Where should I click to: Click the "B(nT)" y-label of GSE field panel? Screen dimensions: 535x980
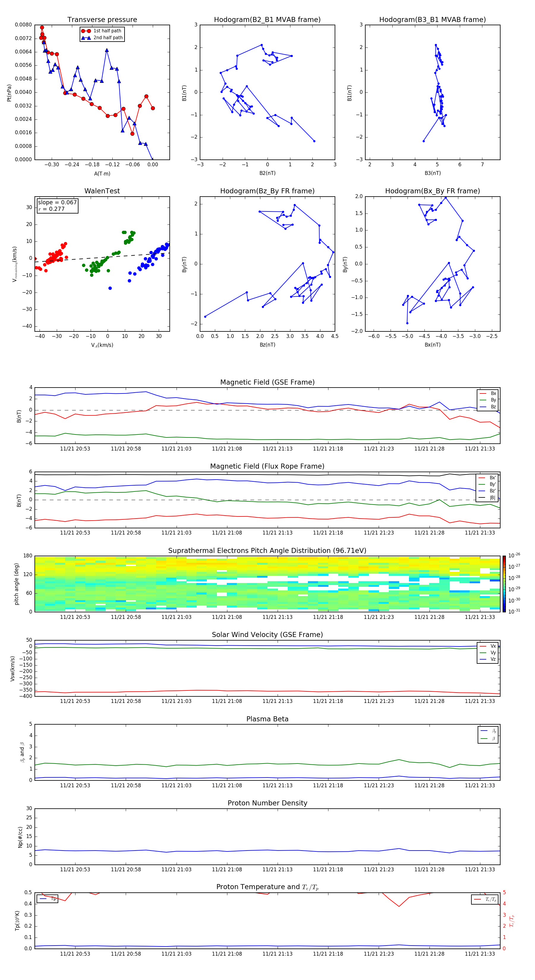[x=19, y=416]
